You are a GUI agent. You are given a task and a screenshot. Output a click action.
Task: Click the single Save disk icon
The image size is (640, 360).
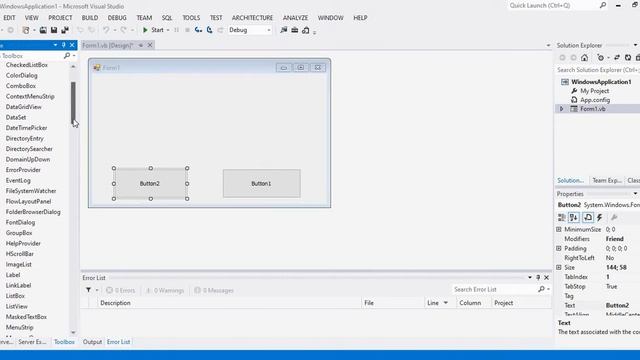coord(54,30)
